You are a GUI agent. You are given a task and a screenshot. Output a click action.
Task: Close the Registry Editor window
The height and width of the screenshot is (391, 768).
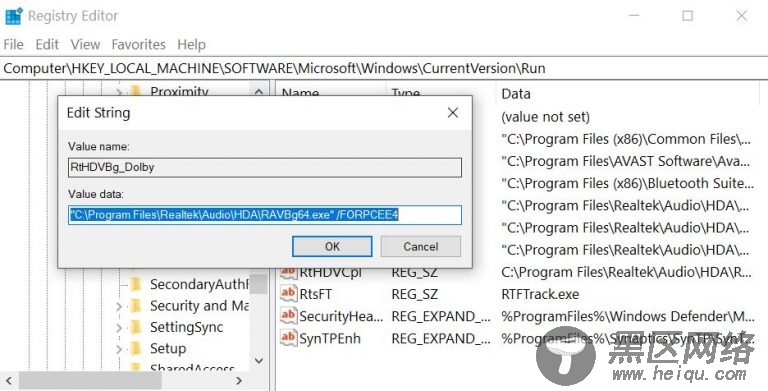click(x=742, y=16)
